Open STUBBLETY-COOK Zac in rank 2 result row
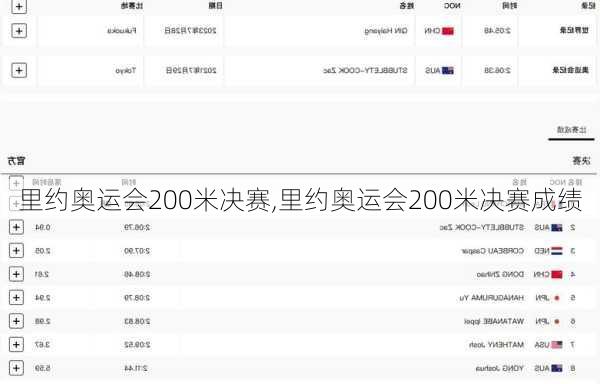The width and height of the screenshot is (600, 384). (482, 228)
